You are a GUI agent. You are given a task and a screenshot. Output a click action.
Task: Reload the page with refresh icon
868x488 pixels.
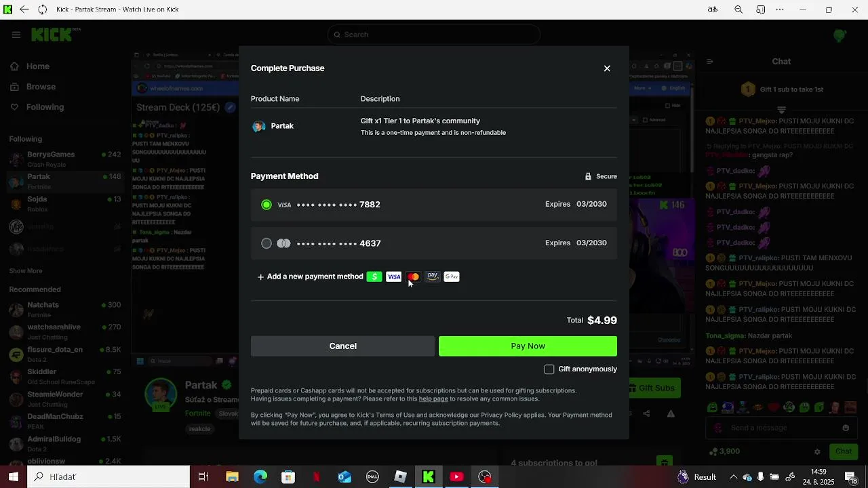(x=42, y=9)
